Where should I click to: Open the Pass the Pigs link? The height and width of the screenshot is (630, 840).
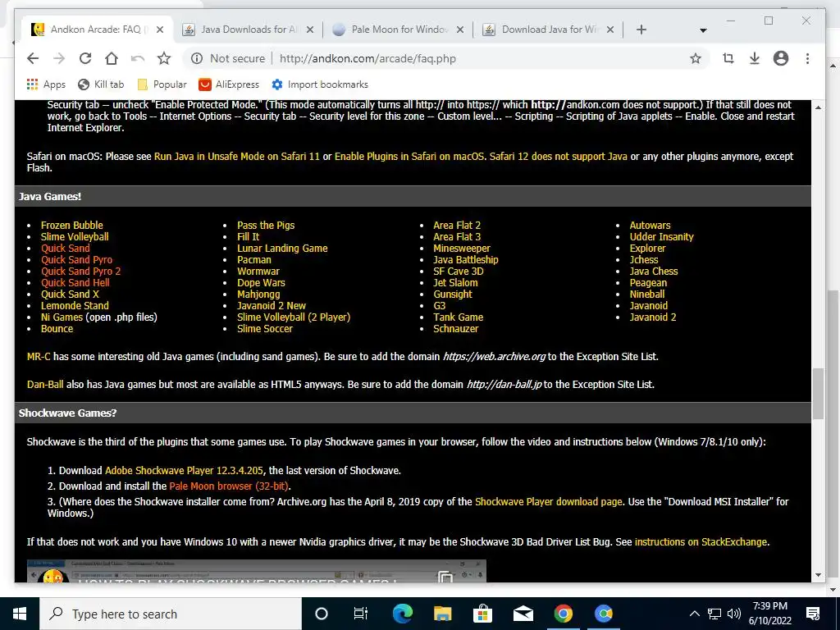point(266,225)
